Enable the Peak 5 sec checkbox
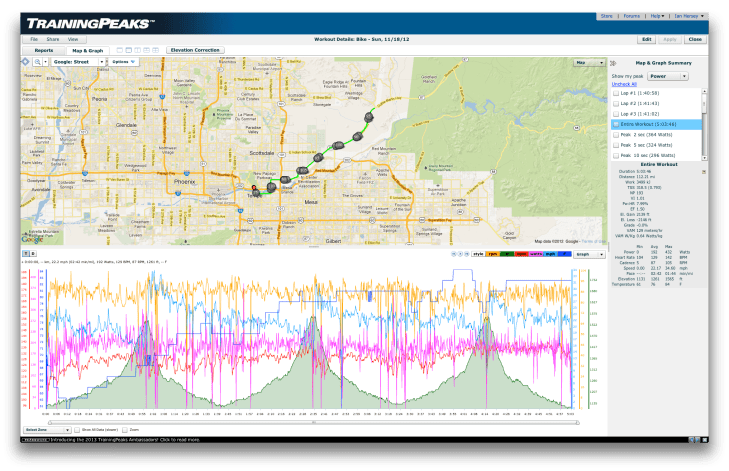This screenshot has height=471, width=729. pos(616,144)
